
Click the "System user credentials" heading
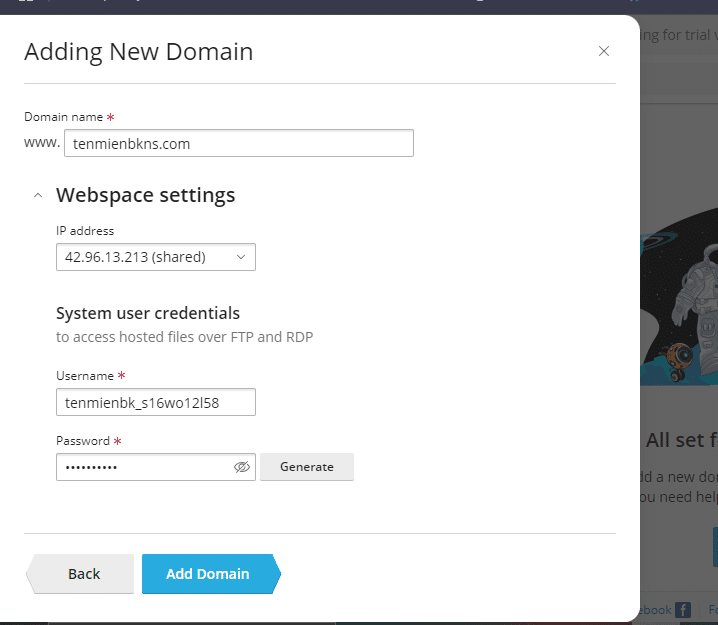[148, 313]
